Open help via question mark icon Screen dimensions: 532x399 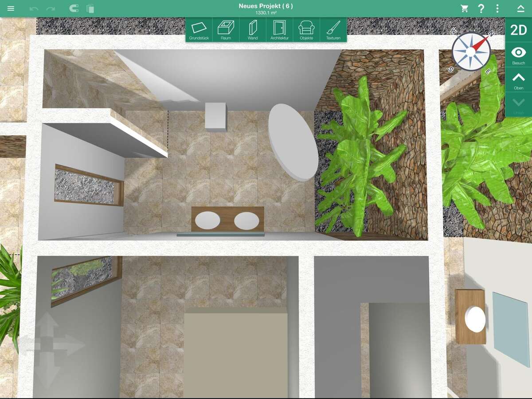click(x=481, y=9)
